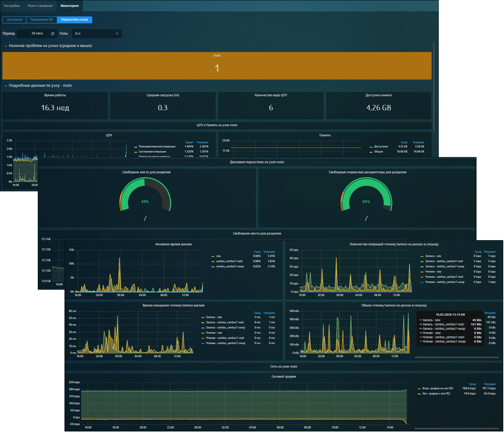
Task: Open the 'Сетевой трафик' panel title menu
Action: click(284, 377)
